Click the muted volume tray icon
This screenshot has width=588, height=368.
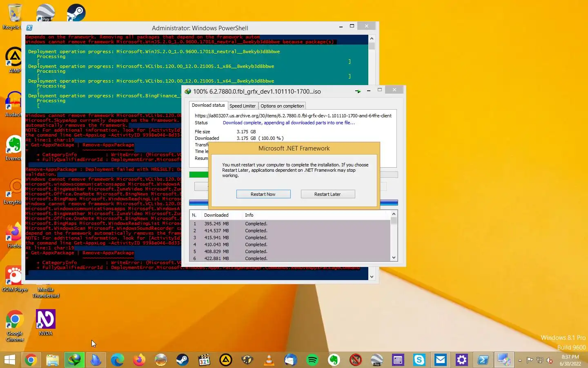click(550, 360)
